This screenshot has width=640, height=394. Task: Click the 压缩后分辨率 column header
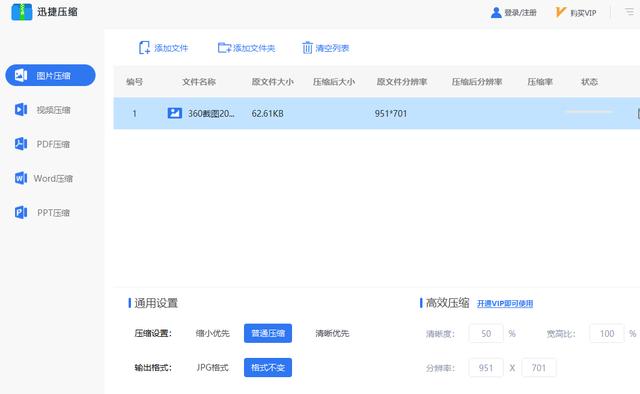[x=477, y=82]
